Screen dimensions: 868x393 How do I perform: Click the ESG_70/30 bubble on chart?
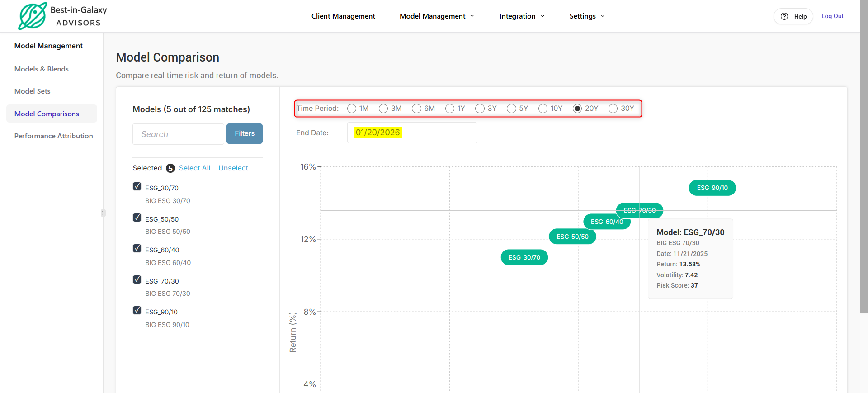click(640, 210)
